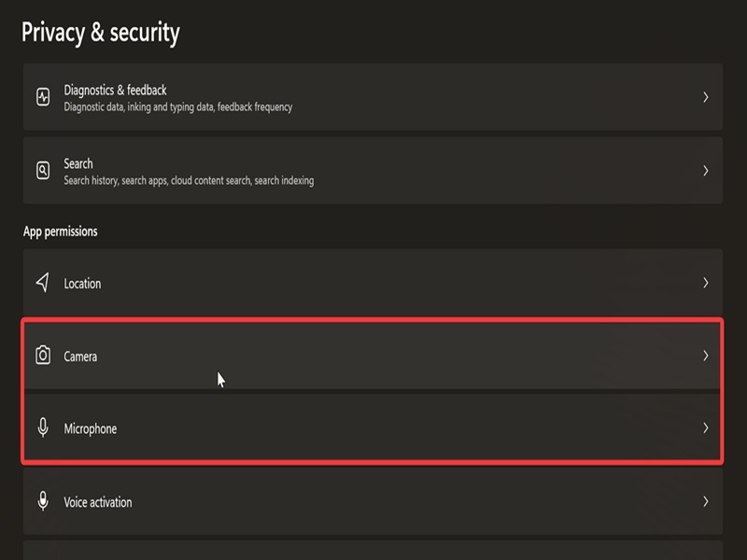Click the Location arrow icon
The height and width of the screenshot is (560, 747).
click(43, 283)
